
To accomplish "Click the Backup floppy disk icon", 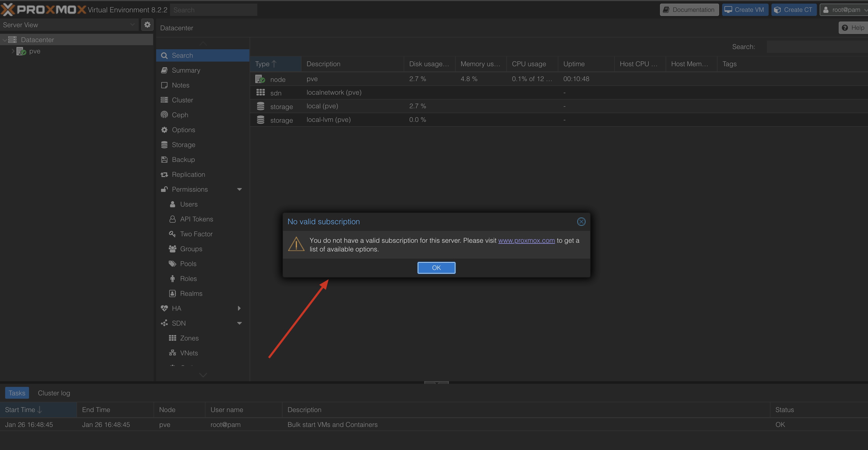I will tap(164, 160).
